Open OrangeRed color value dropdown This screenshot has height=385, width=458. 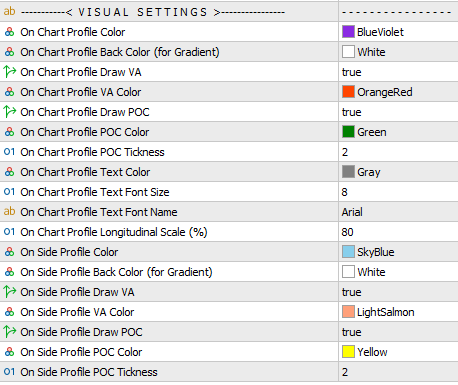398,92
